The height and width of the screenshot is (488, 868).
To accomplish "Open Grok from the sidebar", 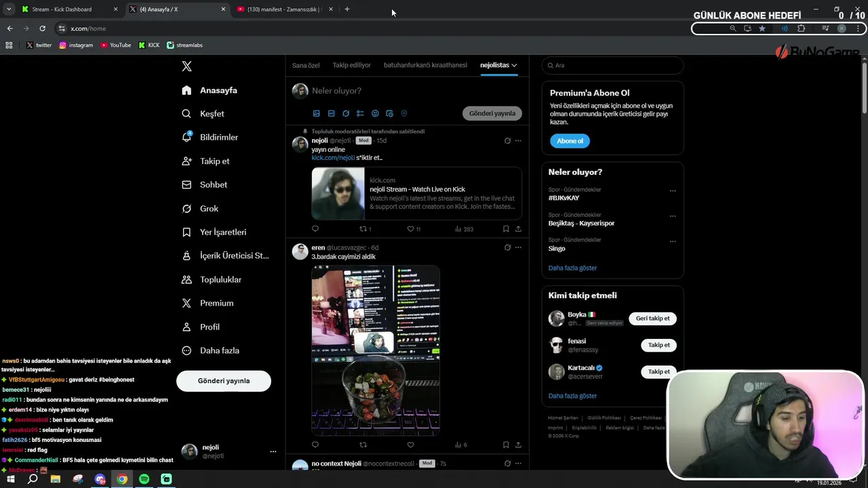I will click(x=200, y=209).
